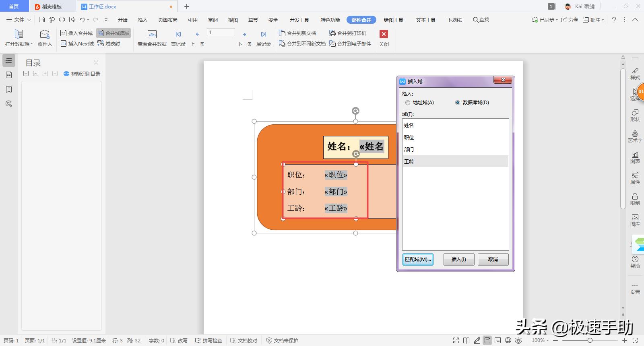Expand quick access toolbar customize dropdown
The width and height of the screenshot is (644, 346).
tap(106, 20)
